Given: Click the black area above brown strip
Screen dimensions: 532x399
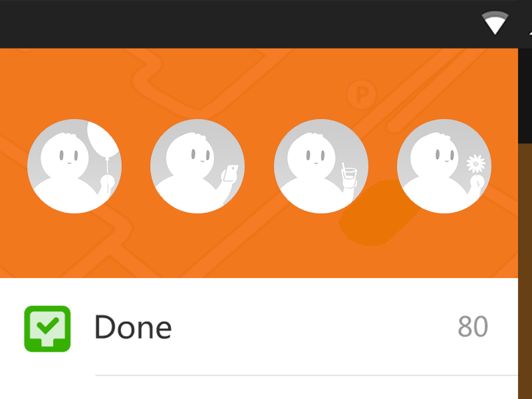Looking at the screenshot, I should pyautogui.click(x=525, y=96).
